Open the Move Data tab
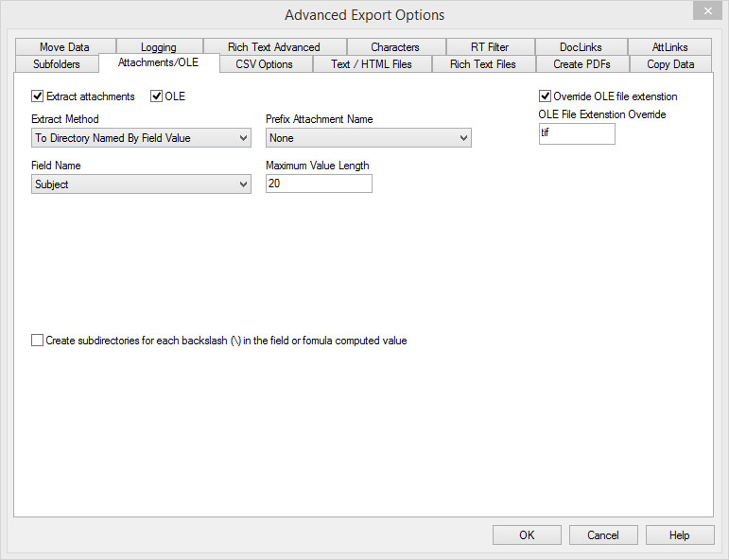729x560 pixels. tap(65, 47)
